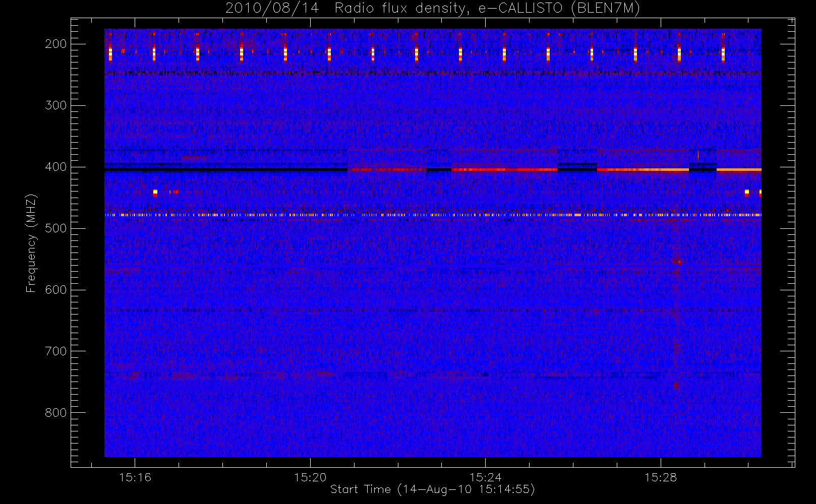Click the 600 frequency tick label
This screenshot has width=816, height=504.
tap(55, 290)
